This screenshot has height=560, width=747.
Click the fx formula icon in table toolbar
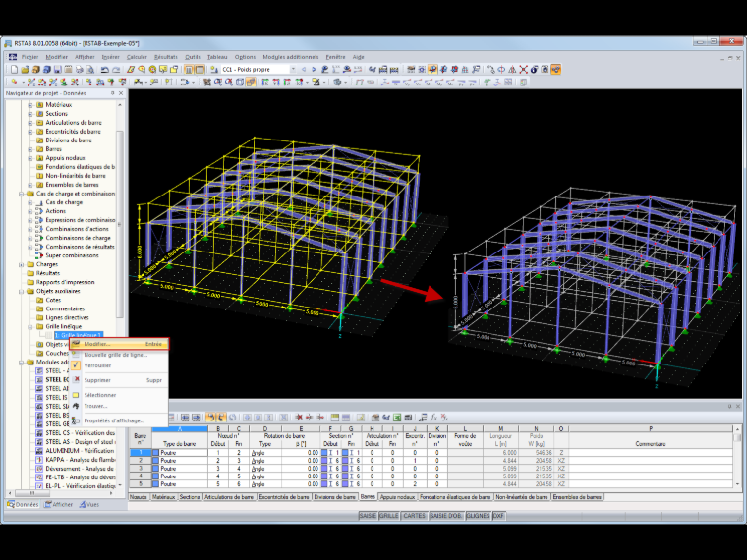[x=434, y=418]
